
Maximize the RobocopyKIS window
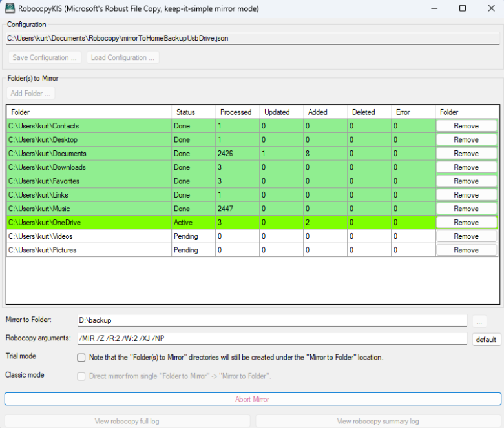click(462, 8)
